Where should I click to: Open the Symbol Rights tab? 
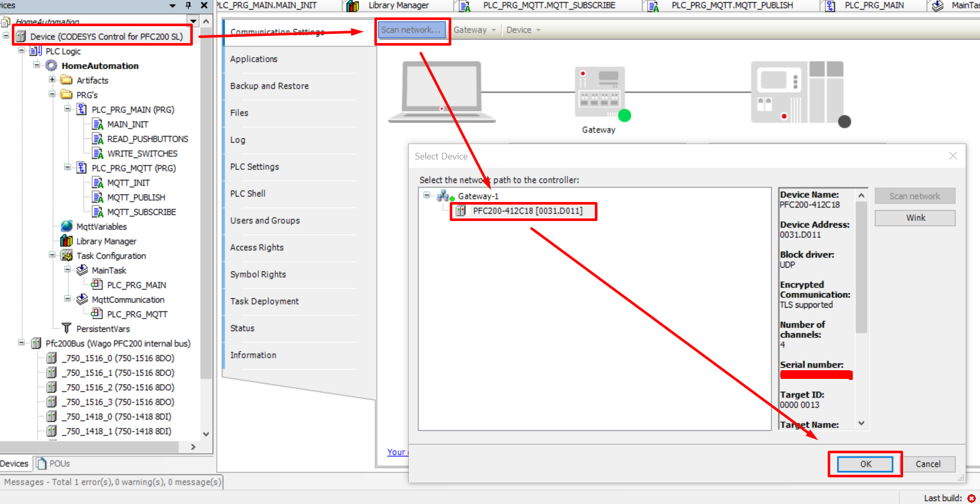click(258, 274)
